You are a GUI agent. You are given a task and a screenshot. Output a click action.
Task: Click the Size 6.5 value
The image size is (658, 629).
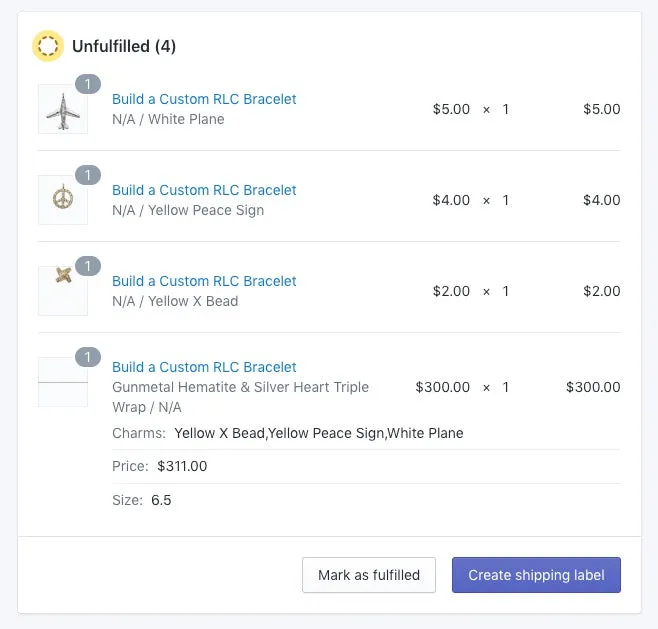point(161,500)
